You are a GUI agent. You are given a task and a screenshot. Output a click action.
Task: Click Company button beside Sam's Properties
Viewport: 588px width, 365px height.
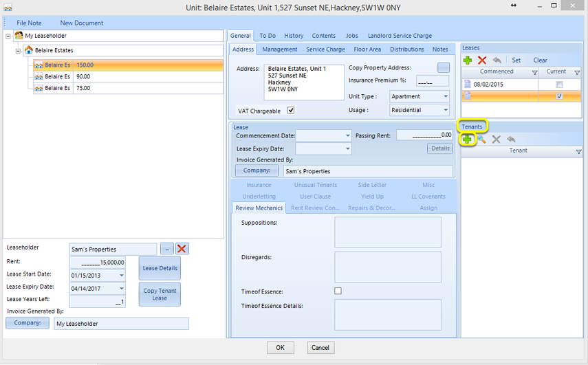257,170
